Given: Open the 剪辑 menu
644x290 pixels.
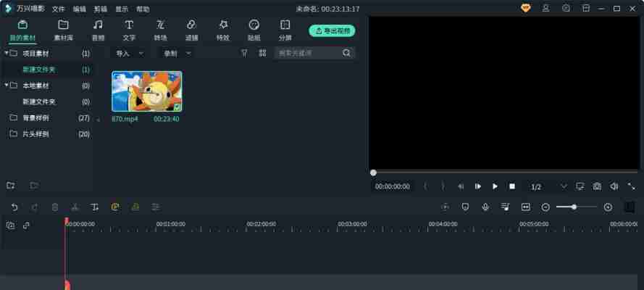Looking at the screenshot, I should [x=101, y=9].
